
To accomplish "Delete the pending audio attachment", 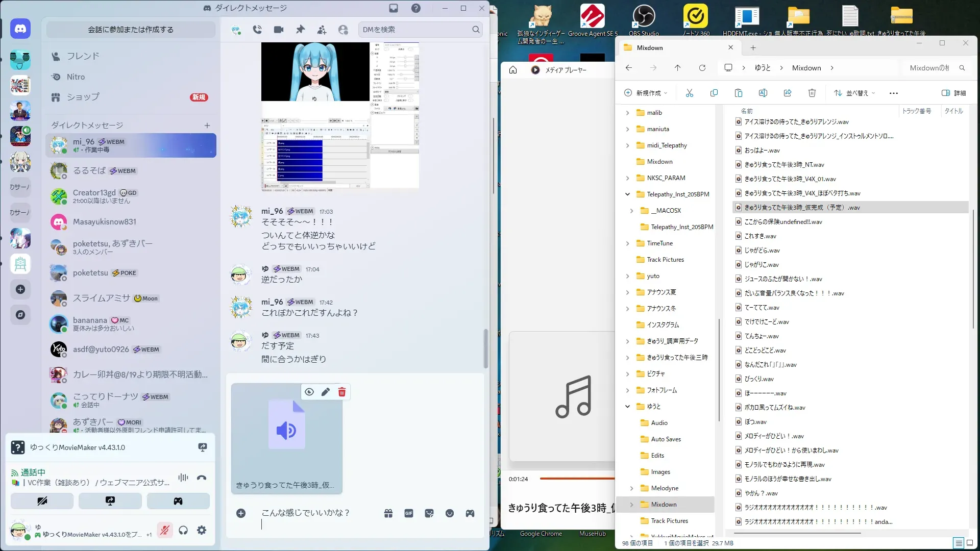I will pos(342,392).
